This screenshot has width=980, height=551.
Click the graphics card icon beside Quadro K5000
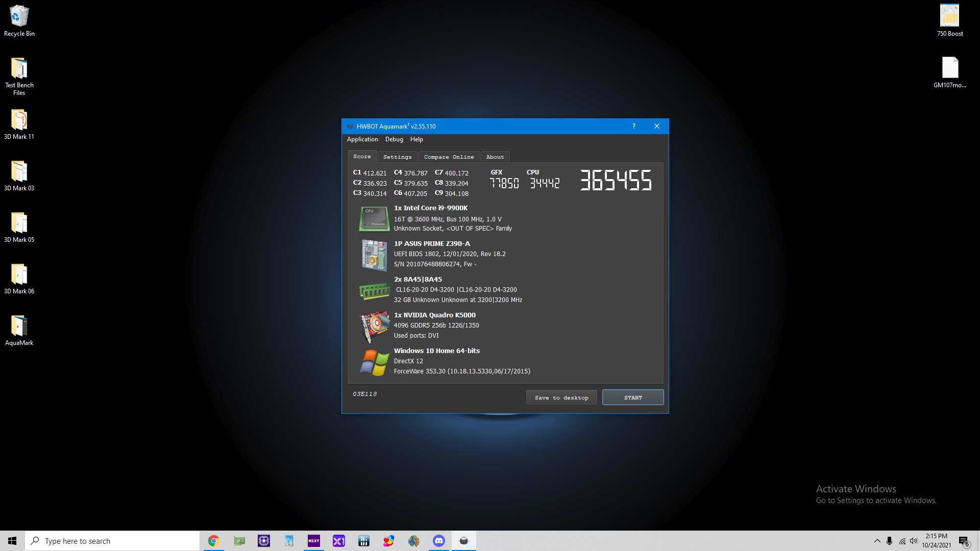pos(375,326)
